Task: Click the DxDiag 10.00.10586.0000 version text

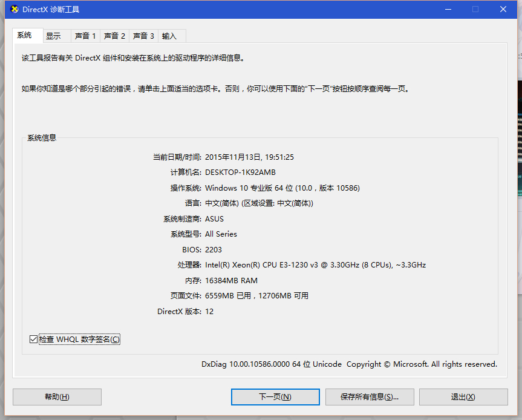Action: pyautogui.click(x=272, y=364)
